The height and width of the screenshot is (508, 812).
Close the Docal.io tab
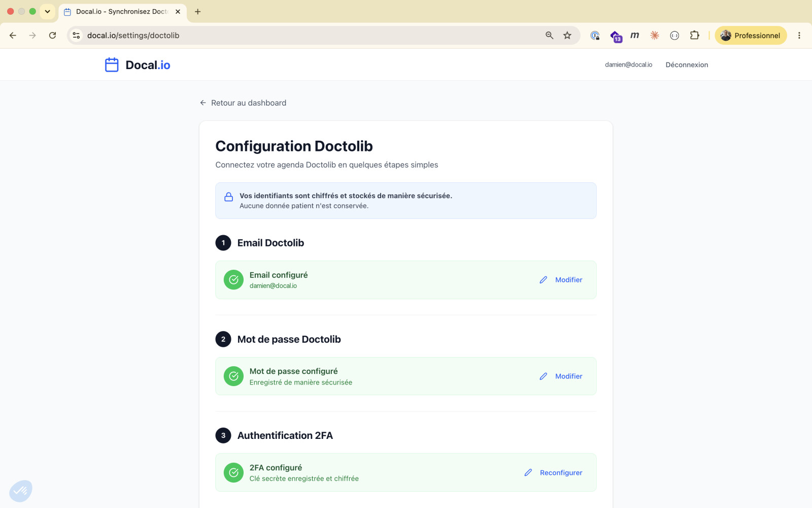click(x=178, y=12)
